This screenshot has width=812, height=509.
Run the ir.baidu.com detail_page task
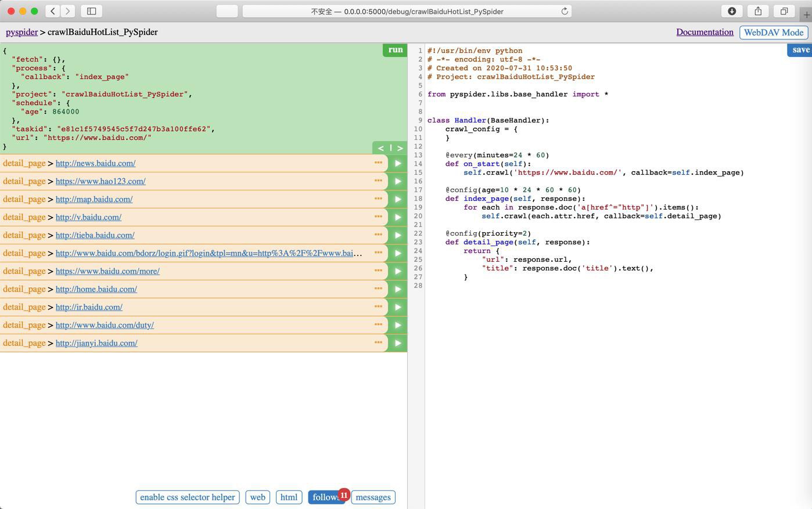398,308
